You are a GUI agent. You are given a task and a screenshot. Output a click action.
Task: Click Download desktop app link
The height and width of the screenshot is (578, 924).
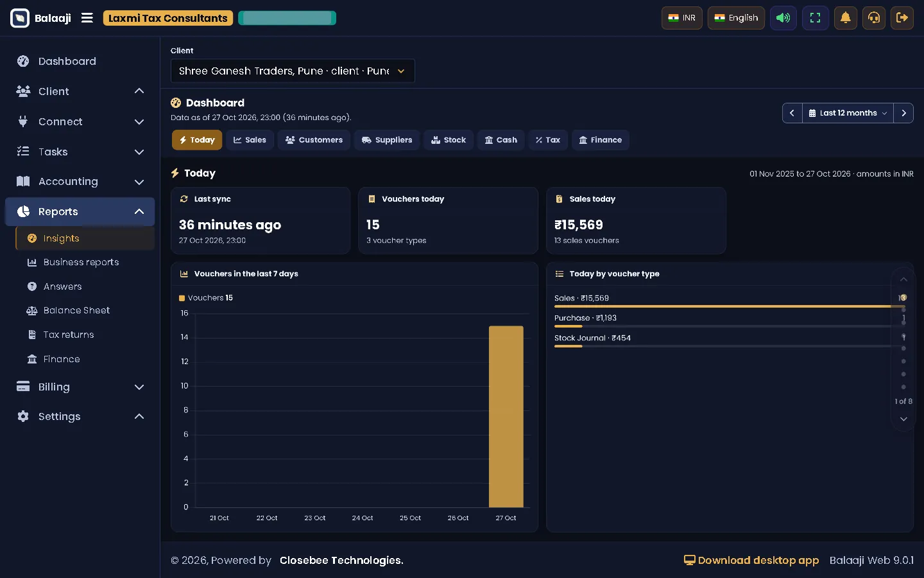point(751,560)
